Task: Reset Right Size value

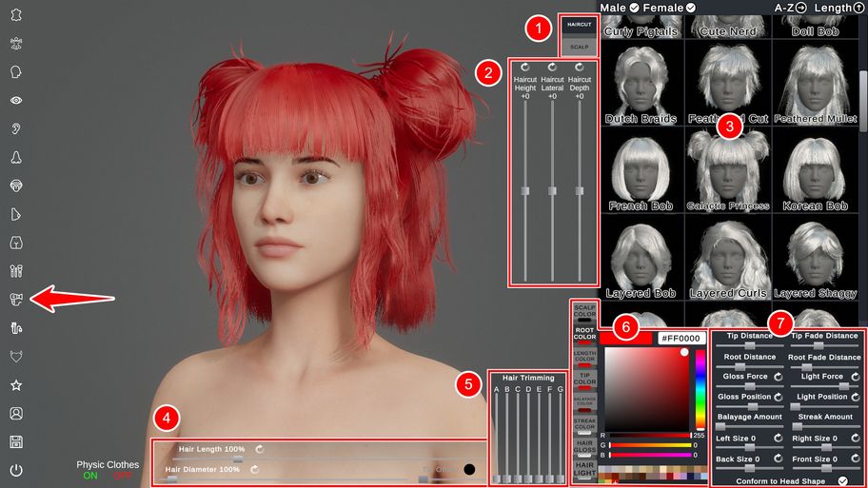Action: click(x=856, y=438)
